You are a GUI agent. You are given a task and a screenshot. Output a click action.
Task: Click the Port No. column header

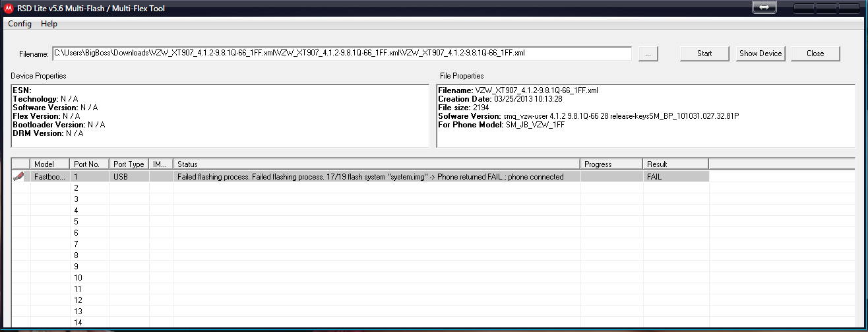pos(89,164)
